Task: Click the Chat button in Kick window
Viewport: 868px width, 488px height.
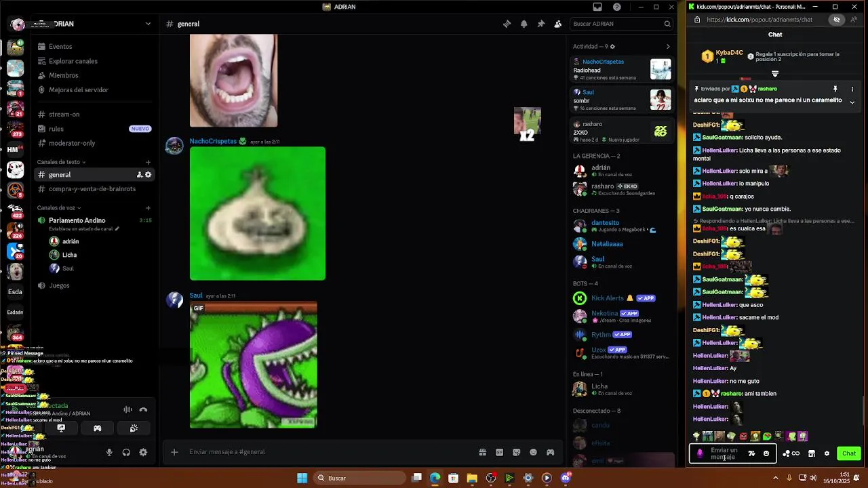Action: (x=849, y=453)
